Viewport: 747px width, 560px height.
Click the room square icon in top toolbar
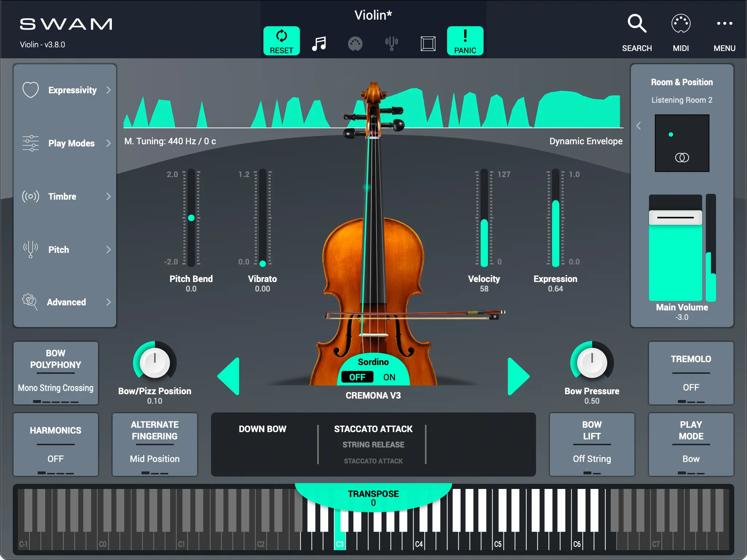point(428,44)
